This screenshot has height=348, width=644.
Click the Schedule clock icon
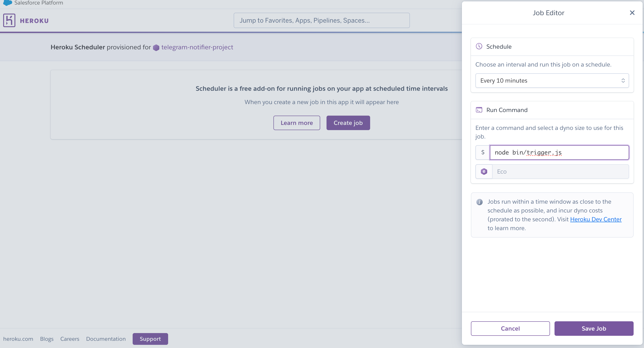(479, 46)
